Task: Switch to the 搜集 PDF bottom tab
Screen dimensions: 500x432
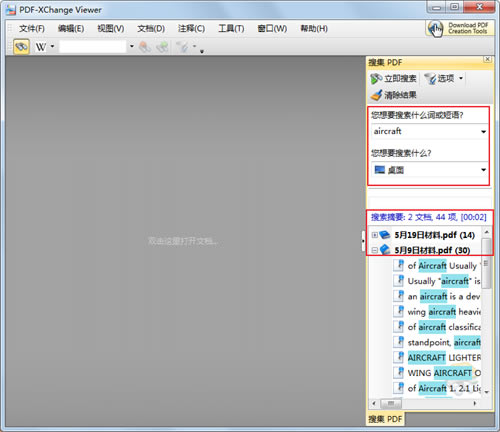Action: [x=385, y=419]
